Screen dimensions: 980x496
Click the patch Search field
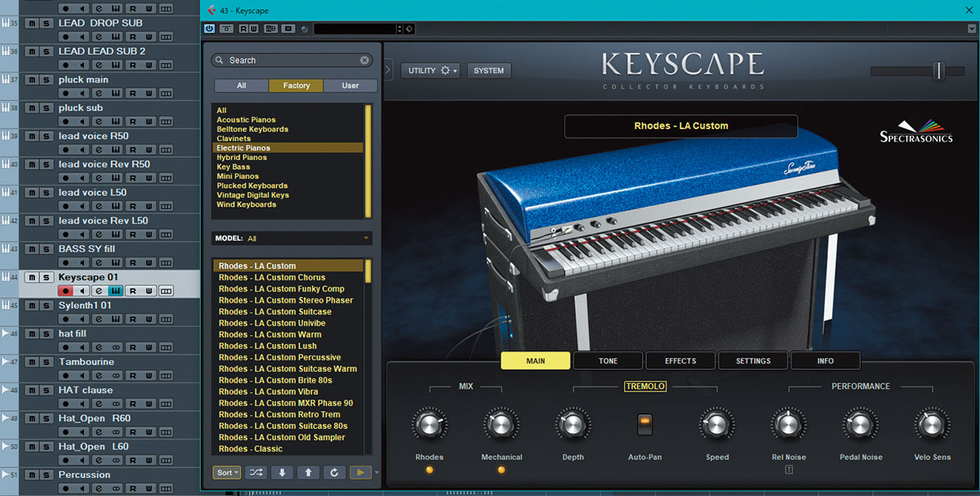(292, 60)
